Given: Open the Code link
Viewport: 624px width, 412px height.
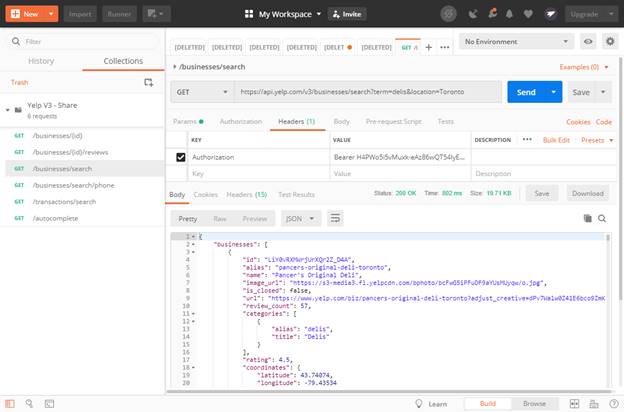Looking at the screenshot, I should (x=604, y=122).
